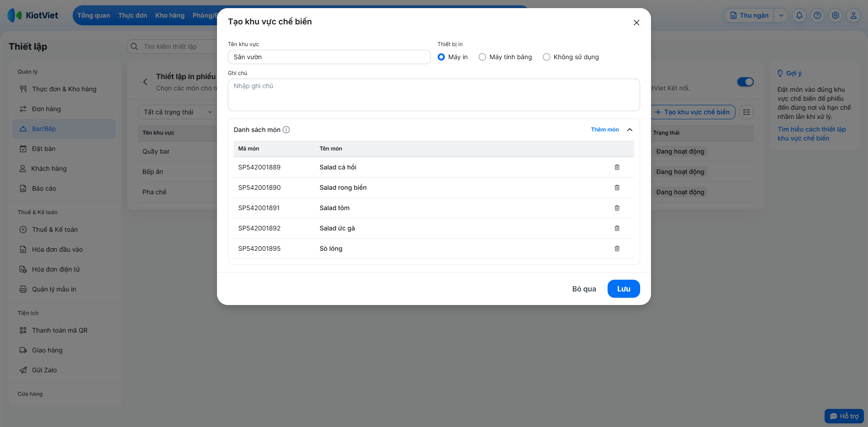This screenshot has width=868, height=427.
Task: Click the Trạng thái column header
Action: (x=666, y=133)
